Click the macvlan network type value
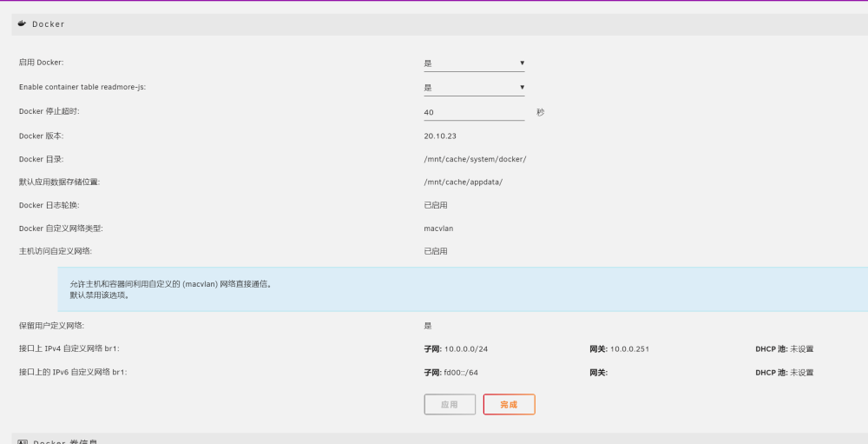The width and height of the screenshot is (868, 444). pyautogui.click(x=438, y=229)
